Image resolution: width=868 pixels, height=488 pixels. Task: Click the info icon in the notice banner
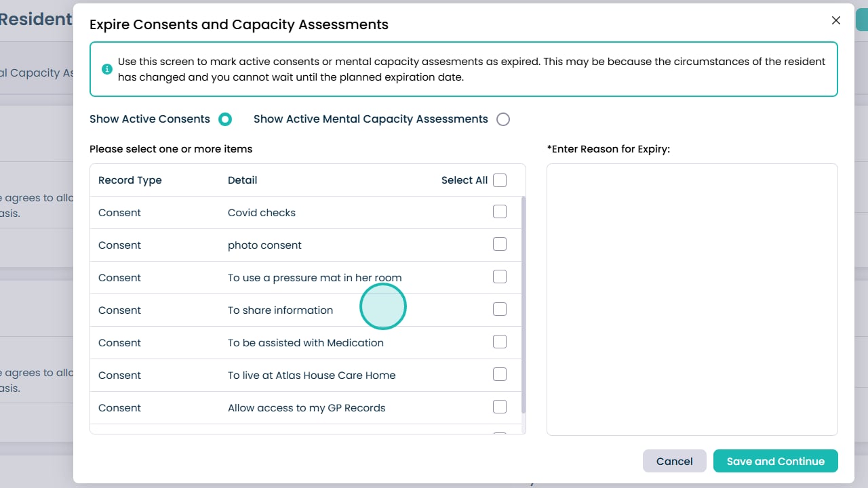pos(107,69)
